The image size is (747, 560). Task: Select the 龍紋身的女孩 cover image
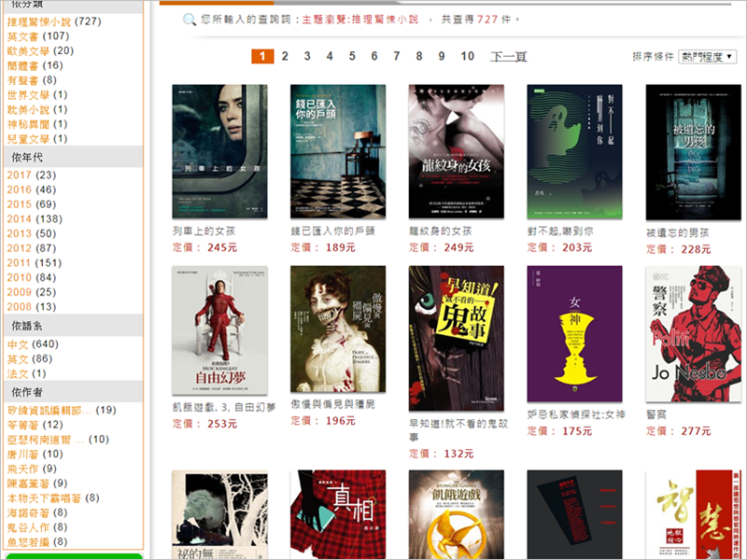tap(456, 151)
